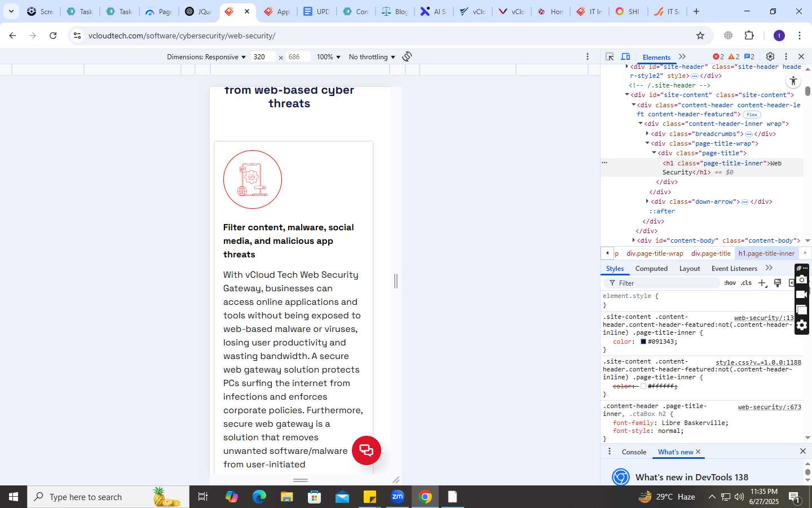Click the blue issues count indicator
812x508 pixels.
click(x=749, y=56)
